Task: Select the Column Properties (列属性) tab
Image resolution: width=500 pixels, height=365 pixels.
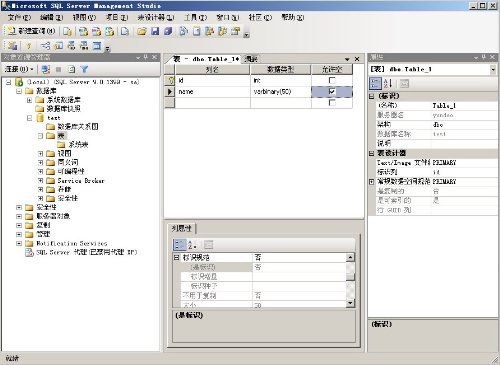Action: (182, 228)
